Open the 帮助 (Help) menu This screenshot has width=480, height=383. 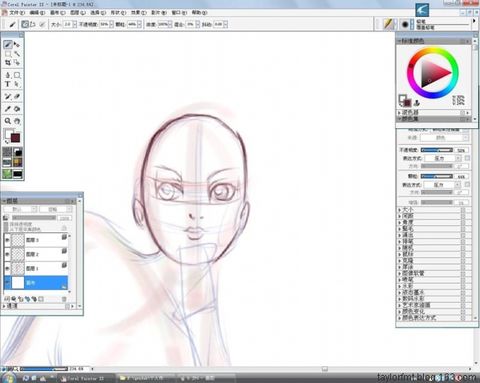(x=199, y=13)
